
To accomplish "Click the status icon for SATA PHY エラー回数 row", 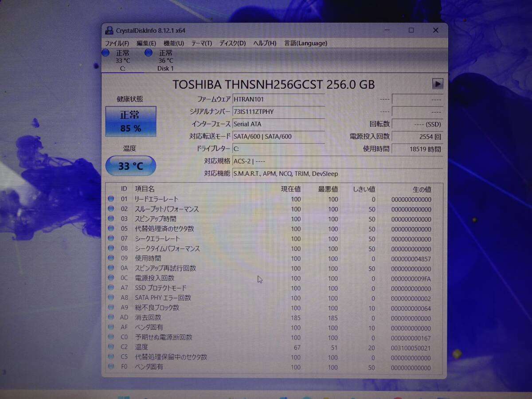I will [x=111, y=298].
